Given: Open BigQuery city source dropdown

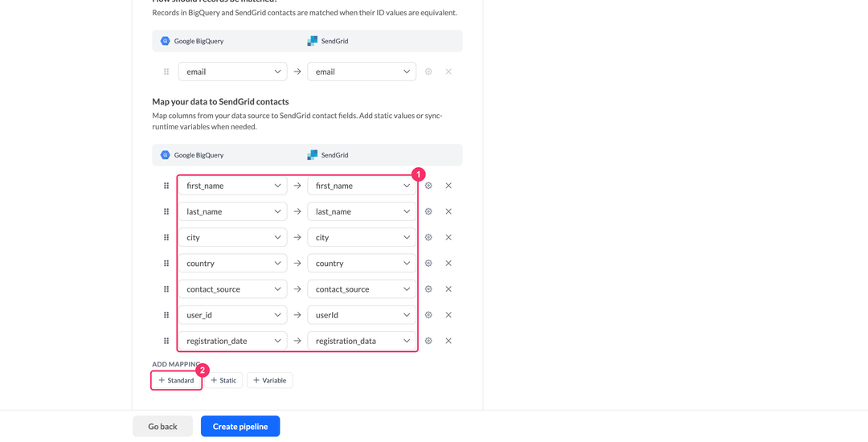Looking at the screenshot, I should click(x=232, y=237).
